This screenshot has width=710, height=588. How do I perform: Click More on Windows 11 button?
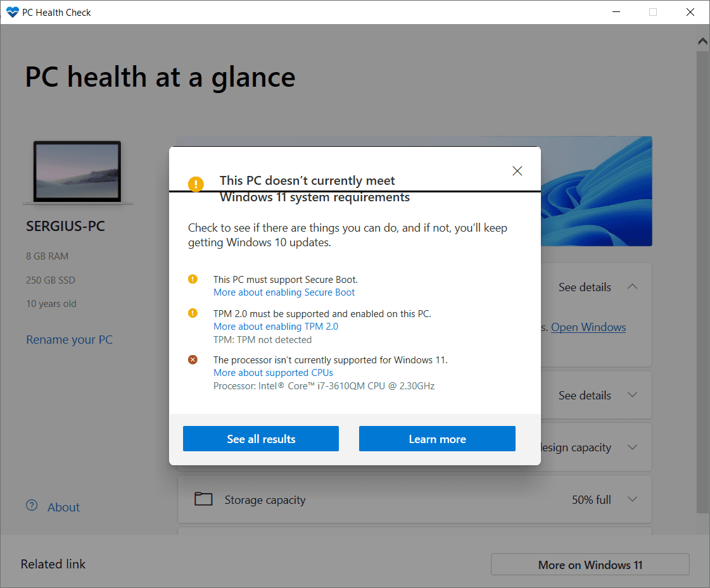[590, 565]
